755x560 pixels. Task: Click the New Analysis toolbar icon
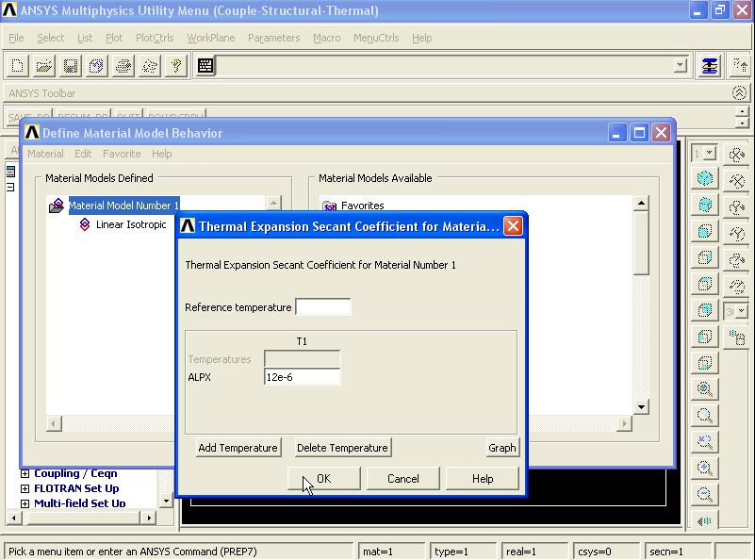17,65
